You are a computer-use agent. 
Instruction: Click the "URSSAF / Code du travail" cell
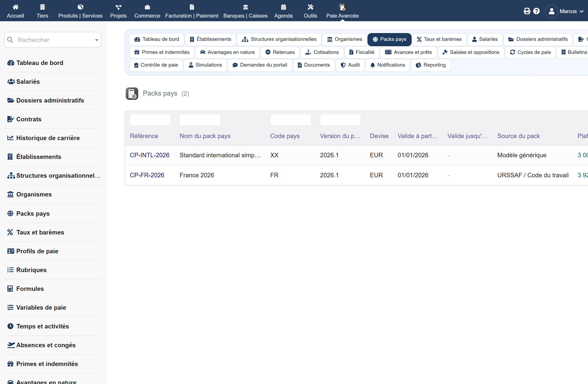point(533,175)
